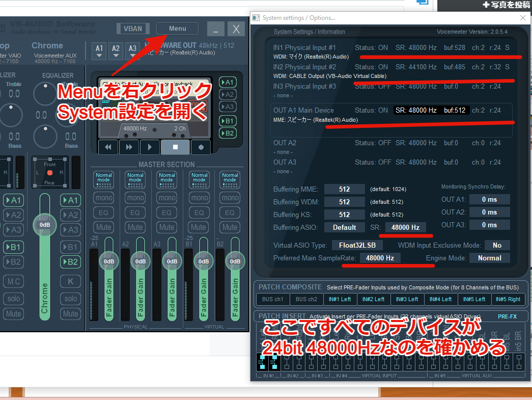The image size is (532, 400).
Task: Mute the Chrome strip
Action: 70,314
